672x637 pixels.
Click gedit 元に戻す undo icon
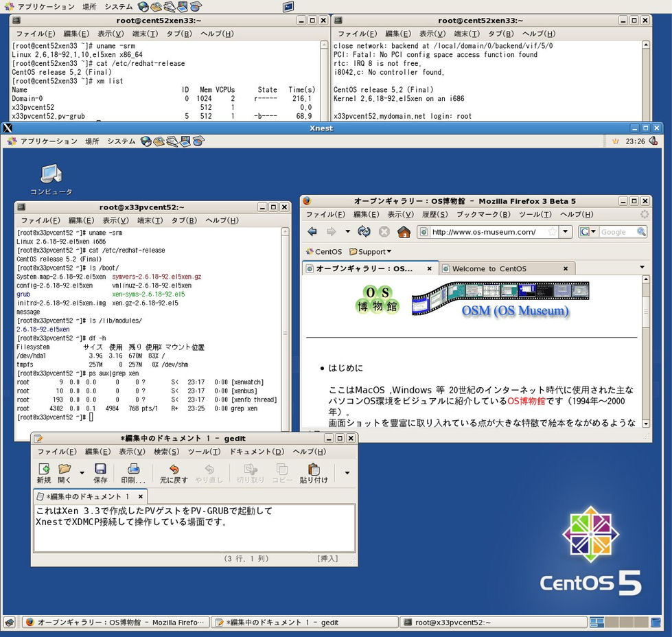click(174, 473)
